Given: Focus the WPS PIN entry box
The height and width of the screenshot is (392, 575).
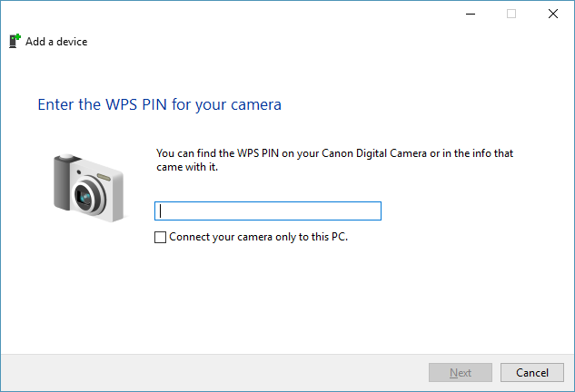Looking at the screenshot, I should [267, 211].
